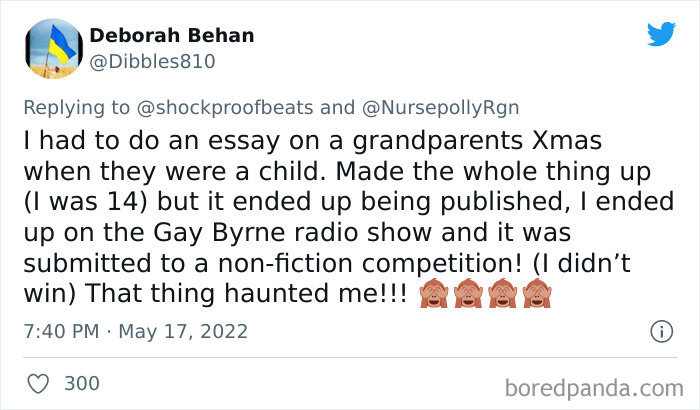Open the @Dibbles810 handle
Screen dimensions: 700x410
(152, 61)
